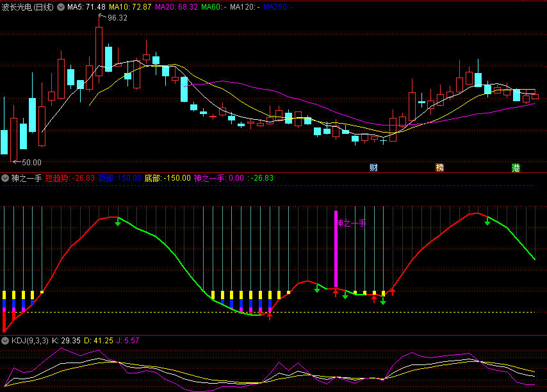Image resolution: width=547 pixels, height=392 pixels.
Task: Click the K: 29.35 value
Action: (x=66, y=341)
